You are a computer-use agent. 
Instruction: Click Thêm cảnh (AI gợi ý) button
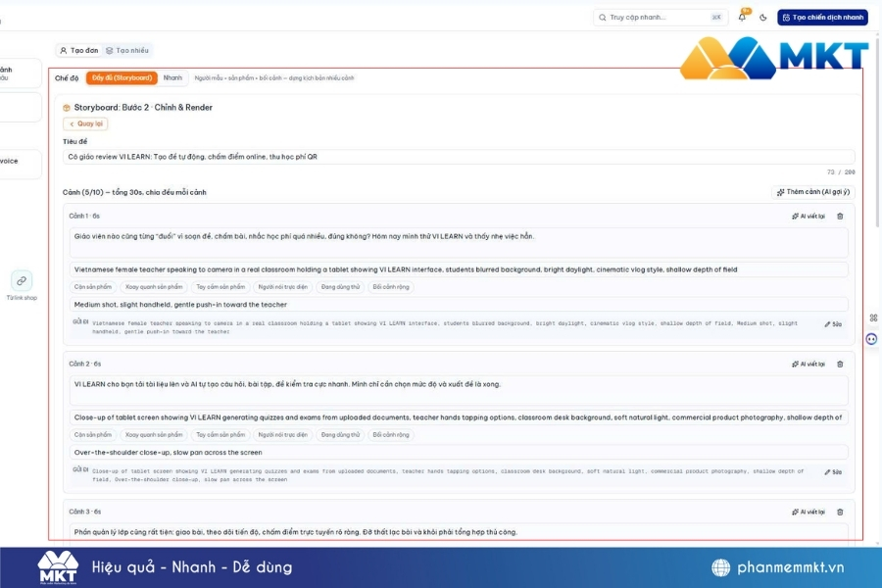[812, 192]
